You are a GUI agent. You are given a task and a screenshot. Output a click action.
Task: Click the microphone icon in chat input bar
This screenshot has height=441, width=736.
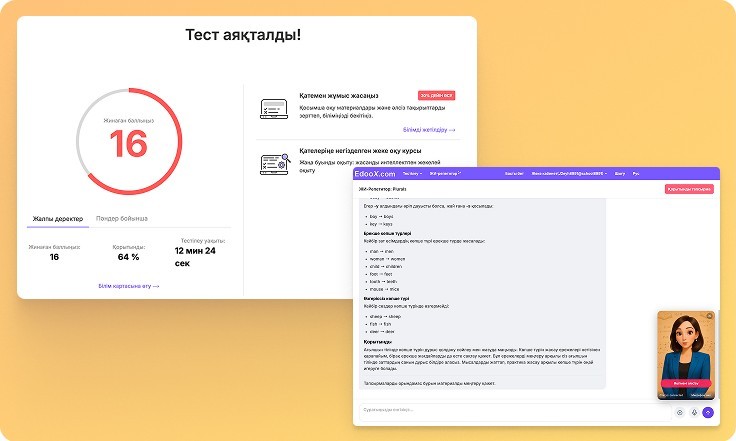coord(694,412)
